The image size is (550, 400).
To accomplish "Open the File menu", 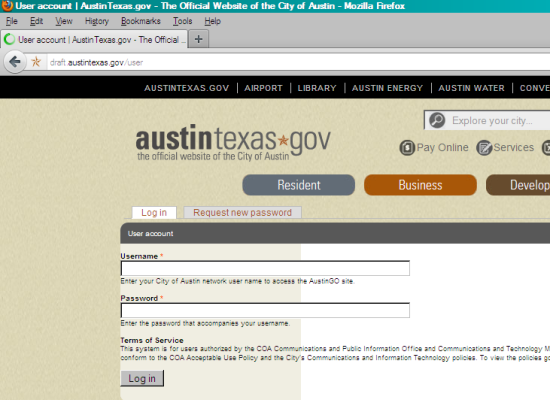I will pyautogui.click(x=12, y=21).
